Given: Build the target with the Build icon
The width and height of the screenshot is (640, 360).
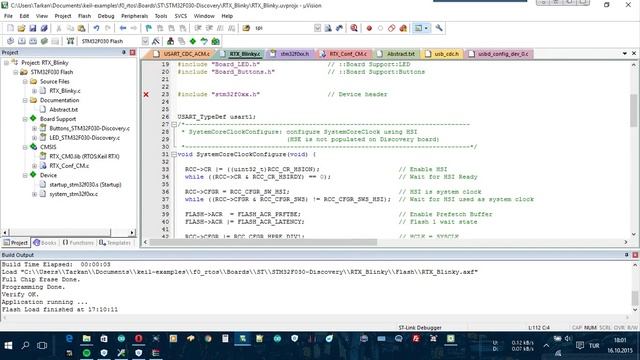Looking at the screenshot, I should (22, 41).
